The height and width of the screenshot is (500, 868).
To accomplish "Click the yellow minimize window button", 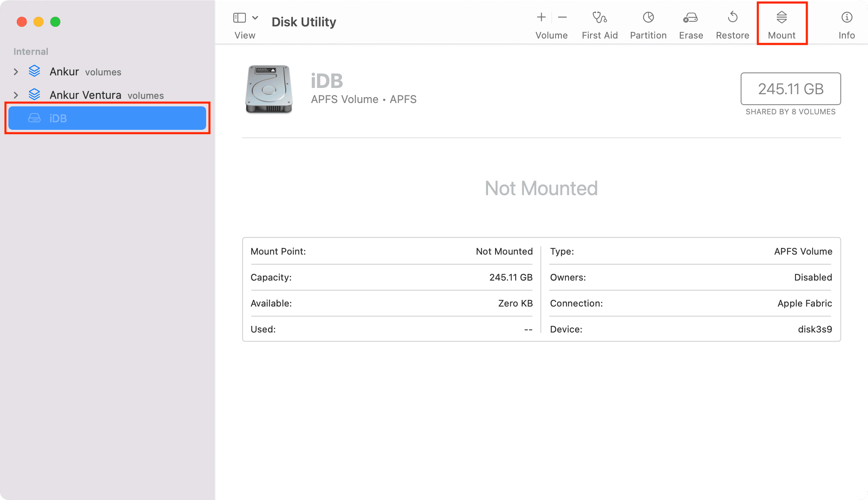I will (39, 22).
